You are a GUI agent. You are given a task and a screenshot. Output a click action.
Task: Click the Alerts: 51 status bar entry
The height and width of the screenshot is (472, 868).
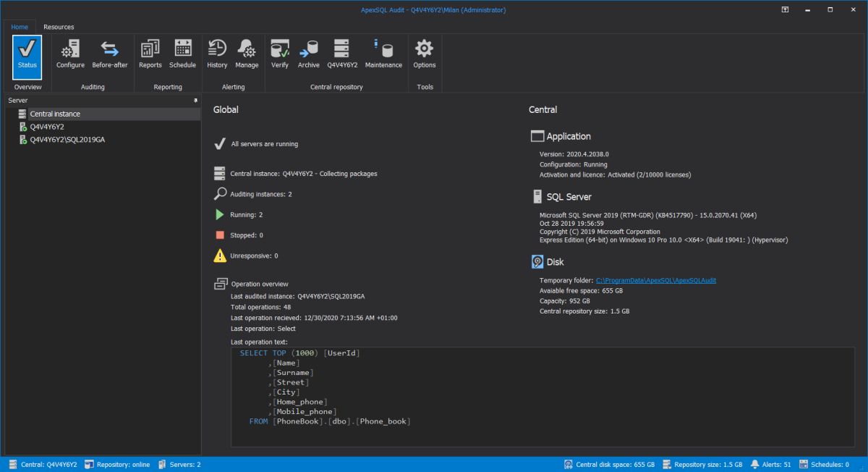[x=771, y=464]
